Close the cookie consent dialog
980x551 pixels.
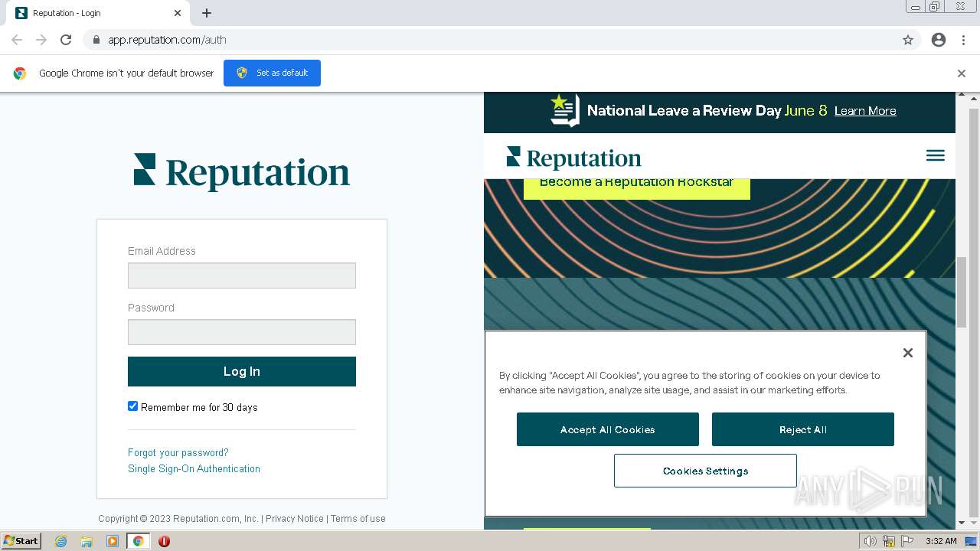point(908,353)
